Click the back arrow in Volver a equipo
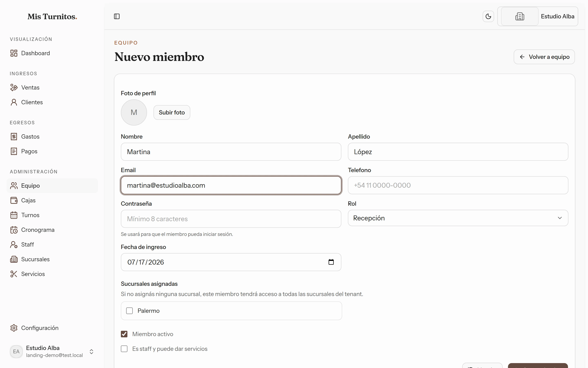 point(522,57)
